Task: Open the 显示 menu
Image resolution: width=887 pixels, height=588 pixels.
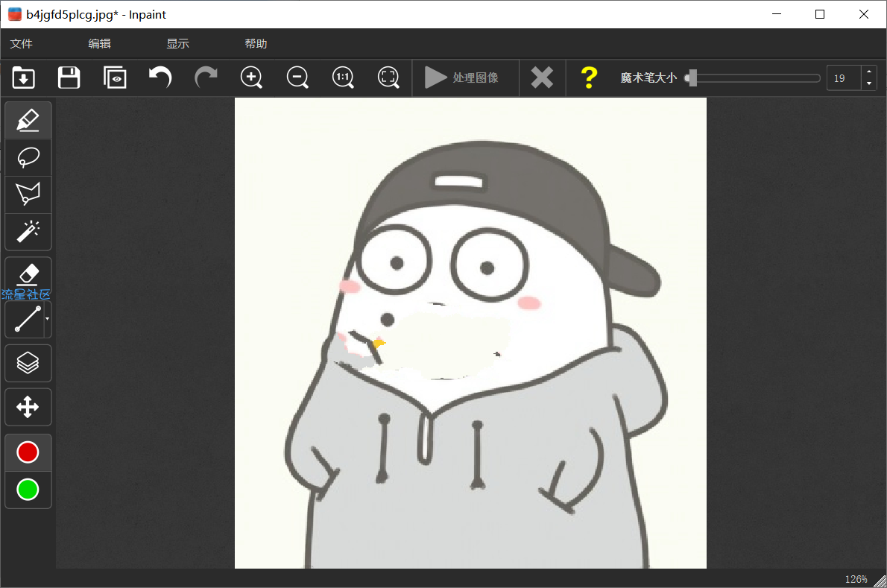Action: (x=177, y=43)
